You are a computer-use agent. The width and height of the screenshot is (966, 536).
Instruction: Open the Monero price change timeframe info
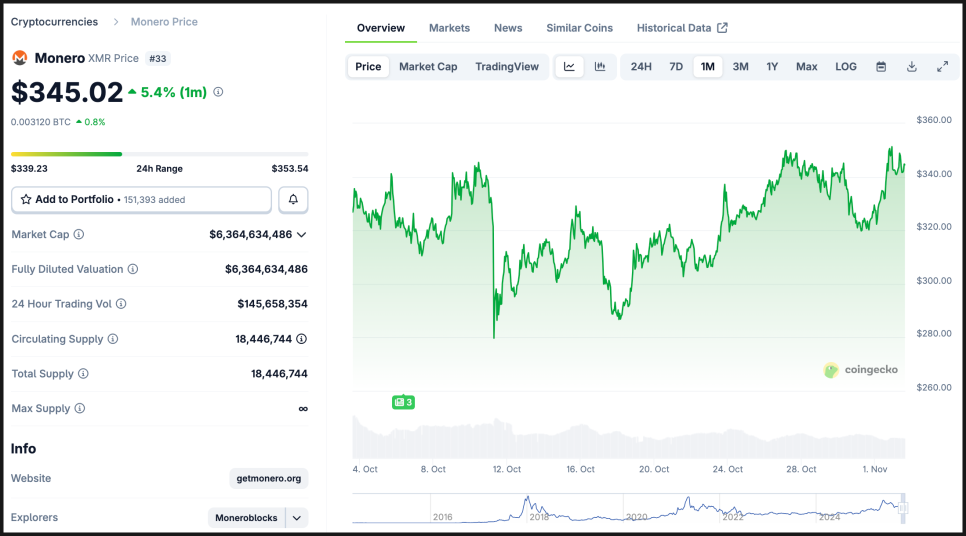(218, 92)
